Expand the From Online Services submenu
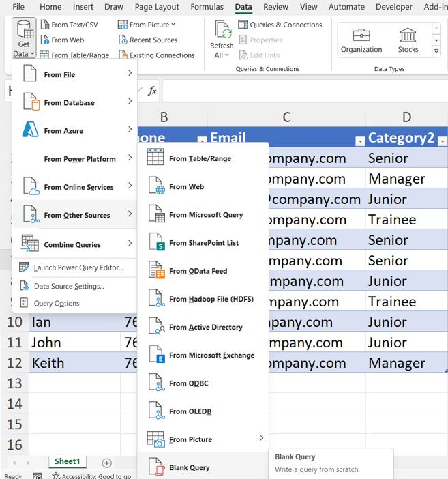 point(74,187)
